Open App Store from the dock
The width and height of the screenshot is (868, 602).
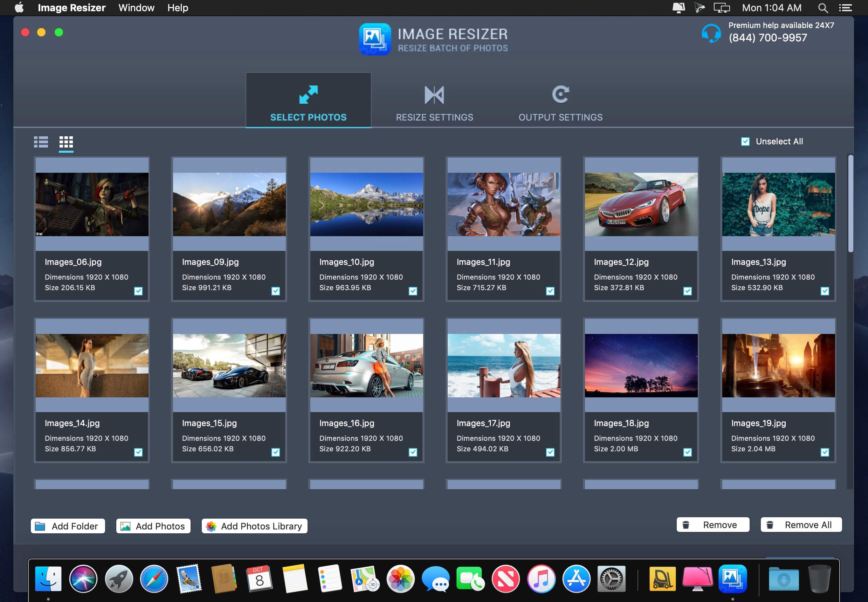coord(576,579)
